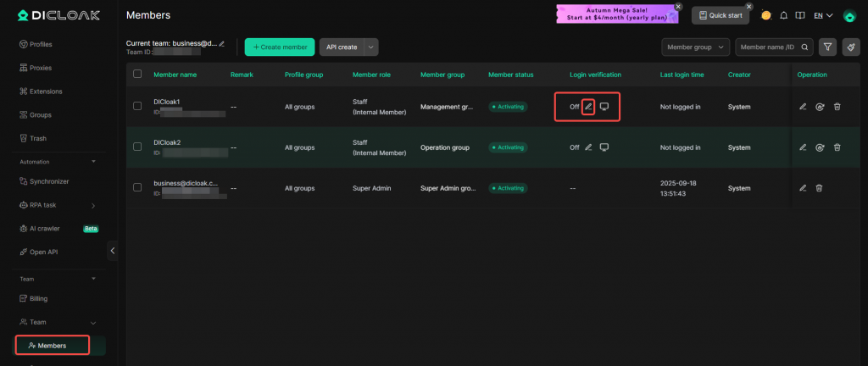Click the notification bell icon
868x366 pixels.
(783, 15)
